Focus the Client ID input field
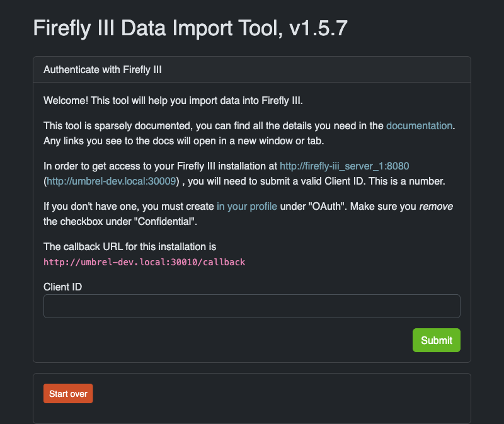504x424 pixels. click(251, 306)
